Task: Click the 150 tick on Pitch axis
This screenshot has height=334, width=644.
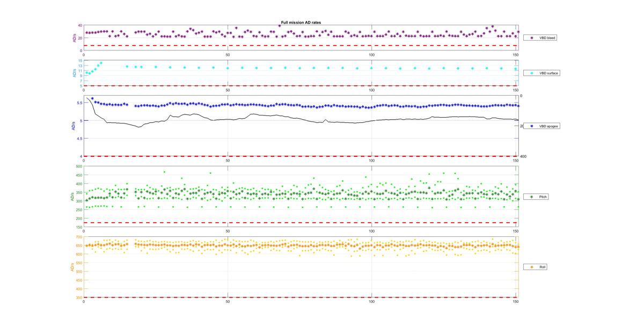Action: (x=79, y=228)
